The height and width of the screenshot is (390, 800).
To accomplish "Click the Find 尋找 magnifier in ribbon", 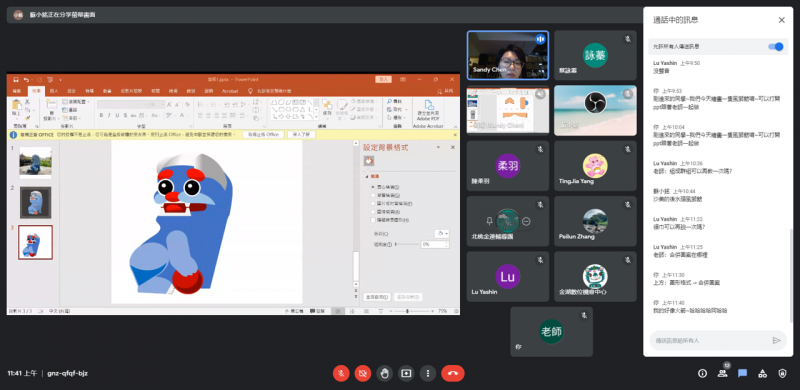I will tap(395, 102).
